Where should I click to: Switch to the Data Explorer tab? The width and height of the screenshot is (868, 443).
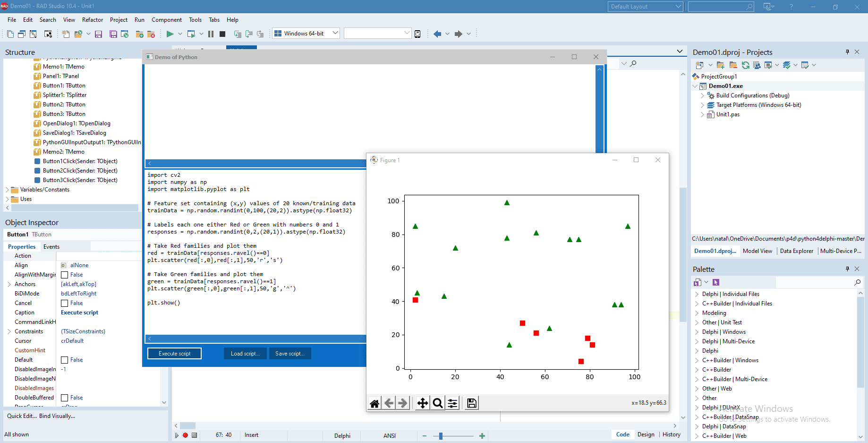[x=797, y=251]
